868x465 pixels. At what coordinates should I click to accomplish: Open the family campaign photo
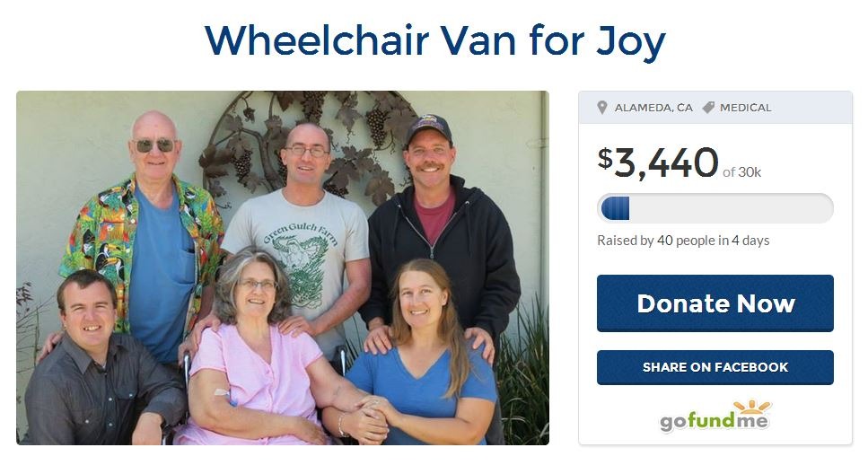[283, 268]
